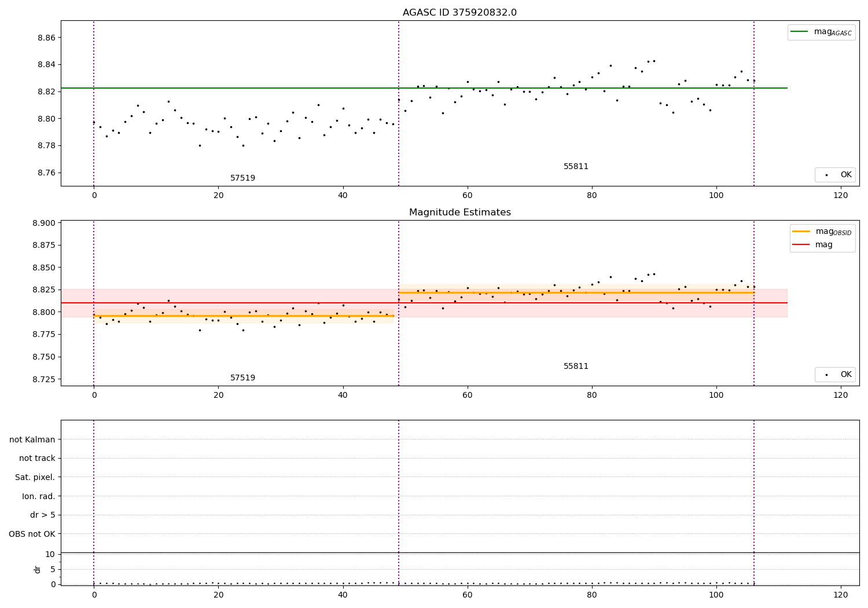The image size is (868, 608).
Task: Click the '20' x-axis tick in the middle plot
Action: point(218,395)
